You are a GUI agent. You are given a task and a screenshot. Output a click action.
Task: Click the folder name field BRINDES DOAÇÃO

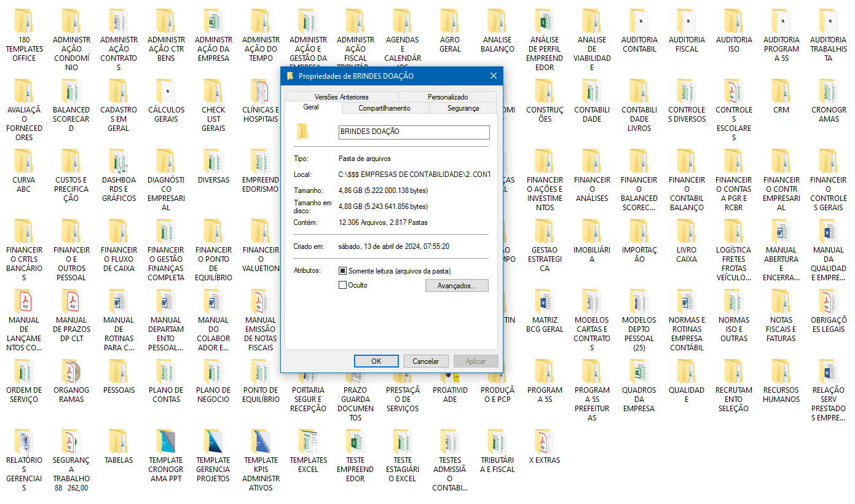pyautogui.click(x=414, y=132)
